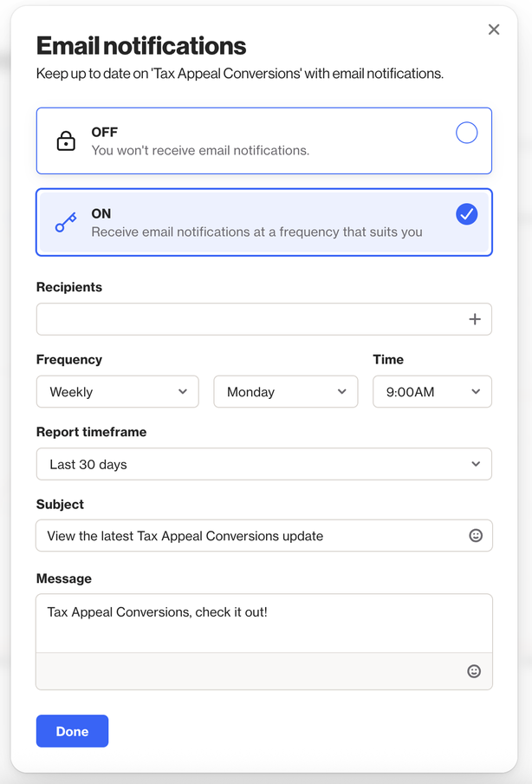
Task: Open the Weekly frequency dropdown
Action: pos(118,392)
